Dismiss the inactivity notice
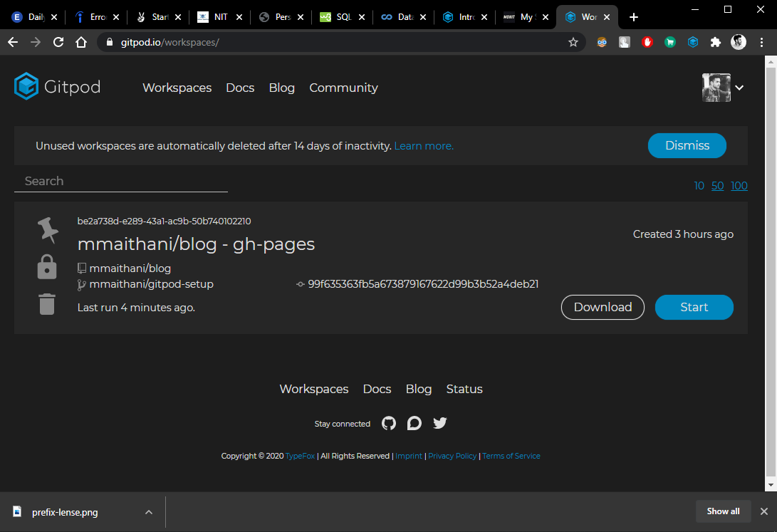The height and width of the screenshot is (532, 777). (x=687, y=145)
